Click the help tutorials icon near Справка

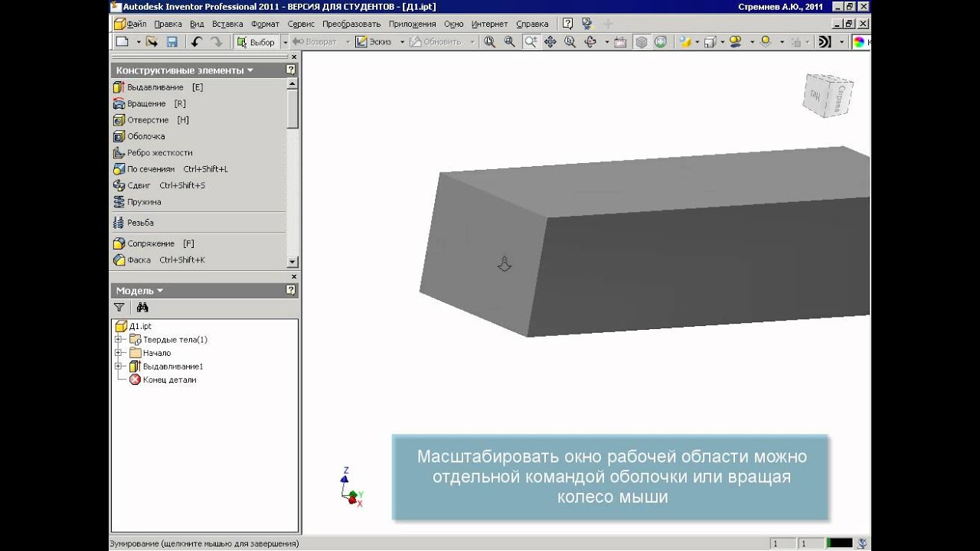589,24
